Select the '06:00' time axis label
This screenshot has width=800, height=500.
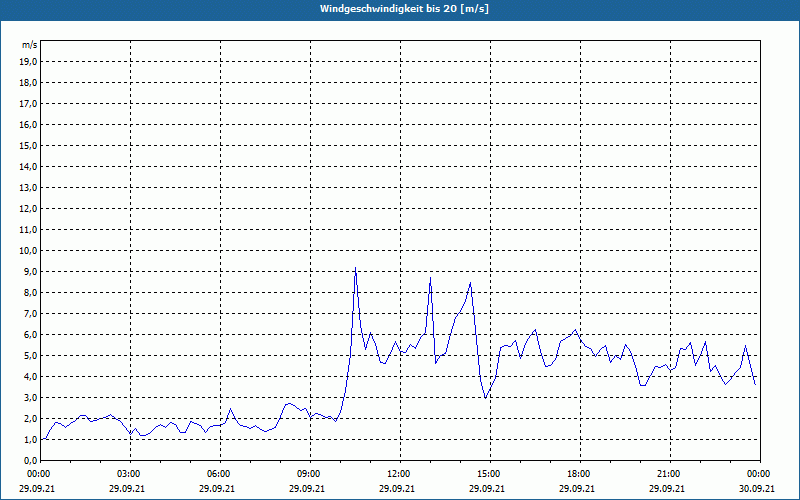point(217,474)
